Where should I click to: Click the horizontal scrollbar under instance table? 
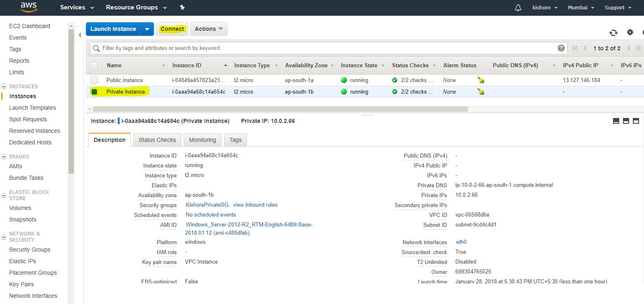281,109
